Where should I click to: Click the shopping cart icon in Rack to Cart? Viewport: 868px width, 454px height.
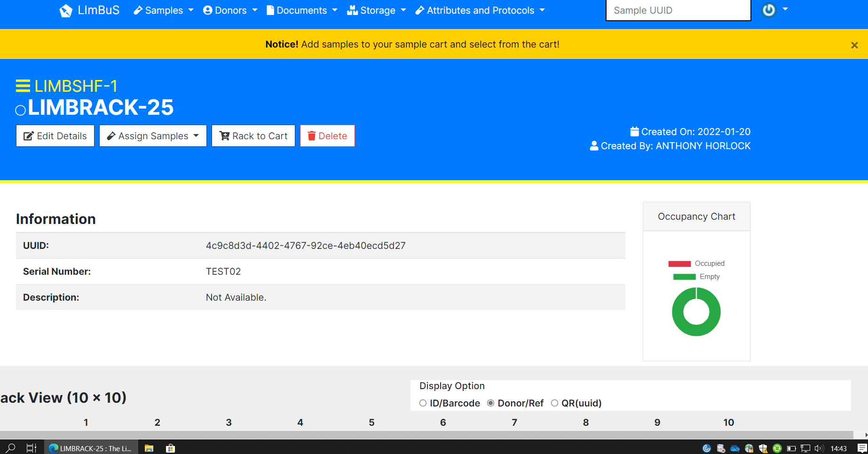tap(224, 135)
